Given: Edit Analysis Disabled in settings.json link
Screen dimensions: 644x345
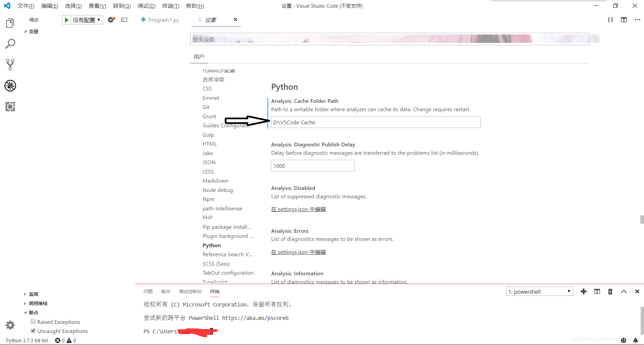Looking at the screenshot, I should coord(298,209).
